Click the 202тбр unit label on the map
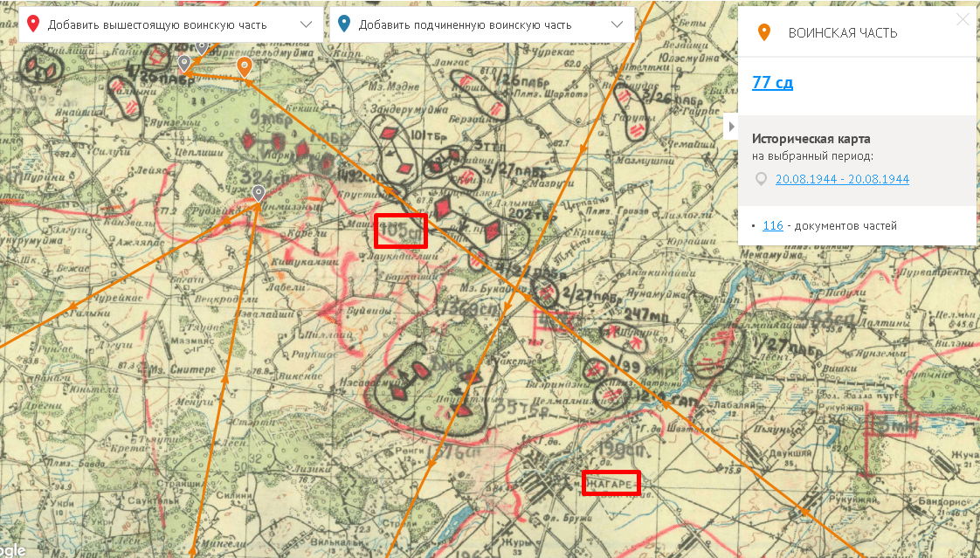 532,213
